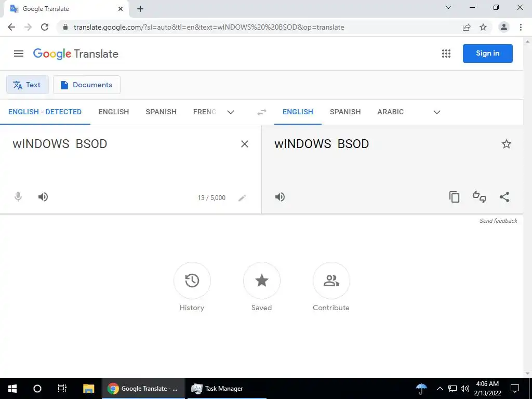Open the volume control
This screenshot has width=532, height=399.
click(465, 389)
